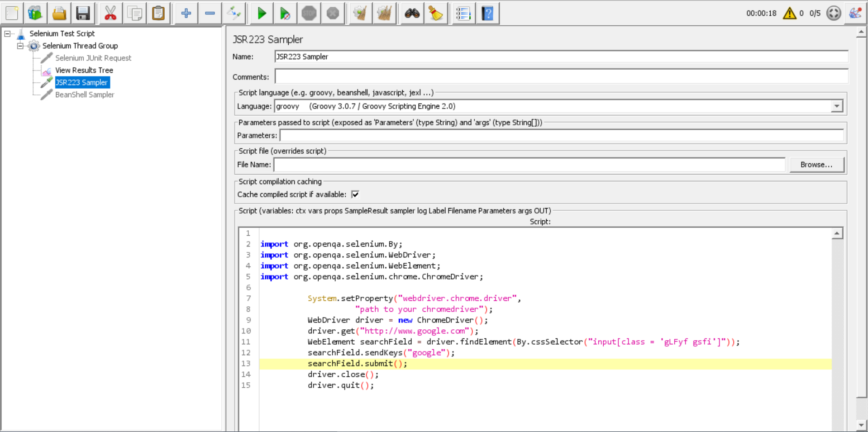Viewport: 868px width, 432px height.
Task: Select View Results Tree listener
Action: click(84, 70)
